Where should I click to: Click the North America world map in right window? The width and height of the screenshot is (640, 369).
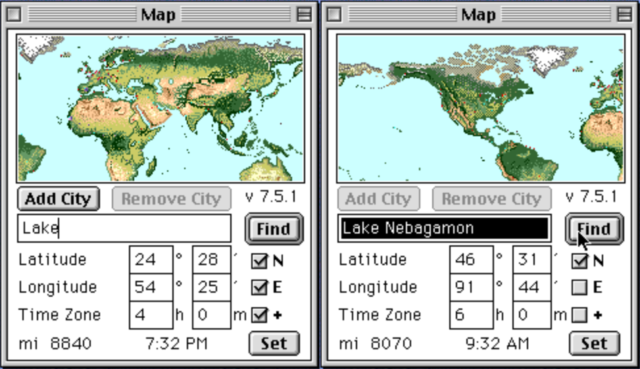[480, 108]
